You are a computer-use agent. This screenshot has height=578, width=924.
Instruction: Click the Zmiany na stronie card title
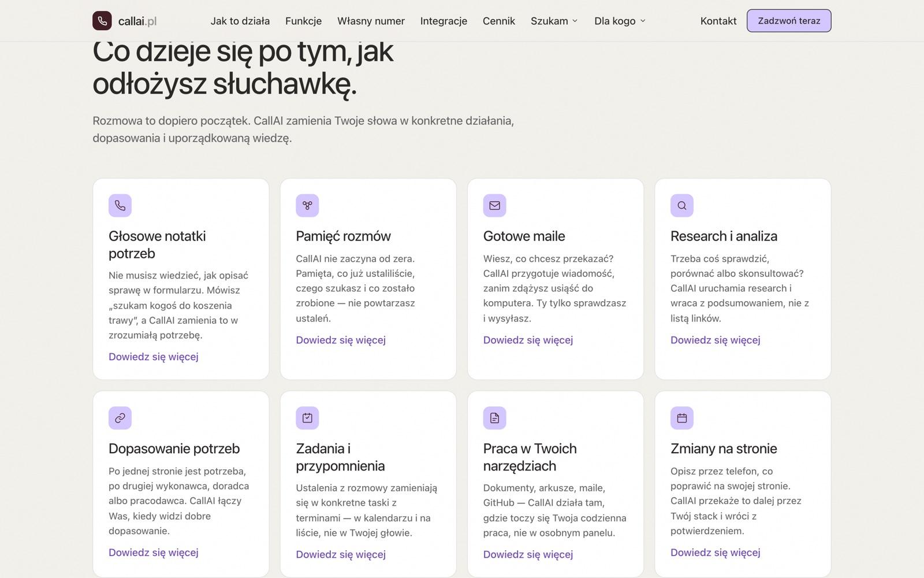(724, 449)
